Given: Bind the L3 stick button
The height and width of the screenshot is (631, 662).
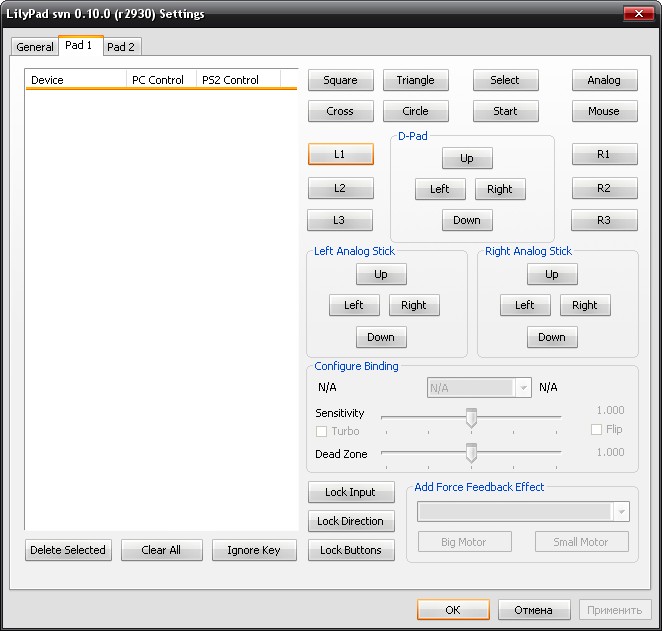Looking at the screenshot, I should (340, 220).
